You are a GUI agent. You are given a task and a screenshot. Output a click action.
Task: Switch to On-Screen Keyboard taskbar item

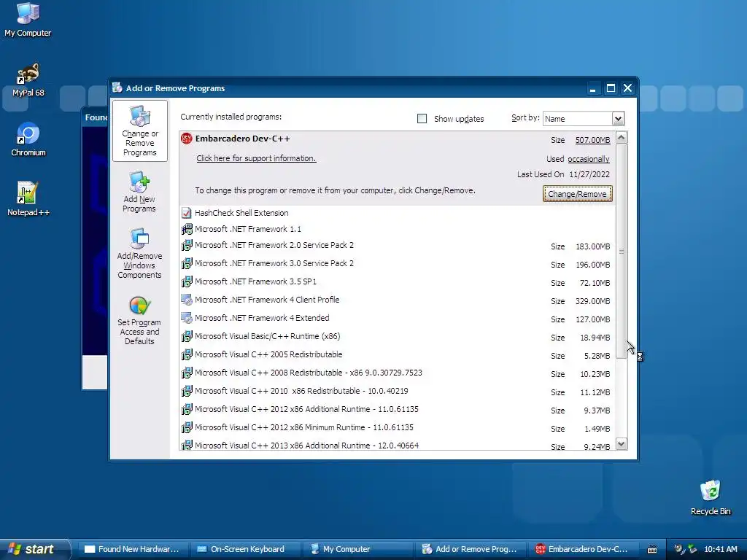(244, 549)
